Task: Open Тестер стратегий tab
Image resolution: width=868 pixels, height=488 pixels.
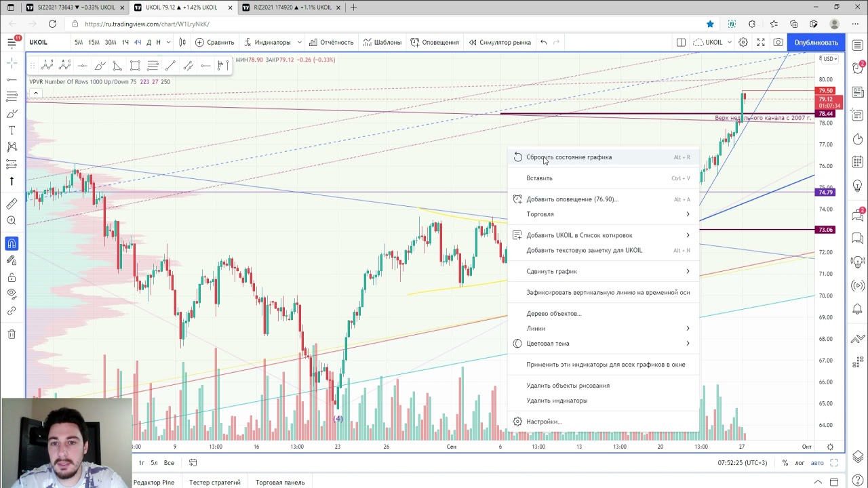Action: 215,483
